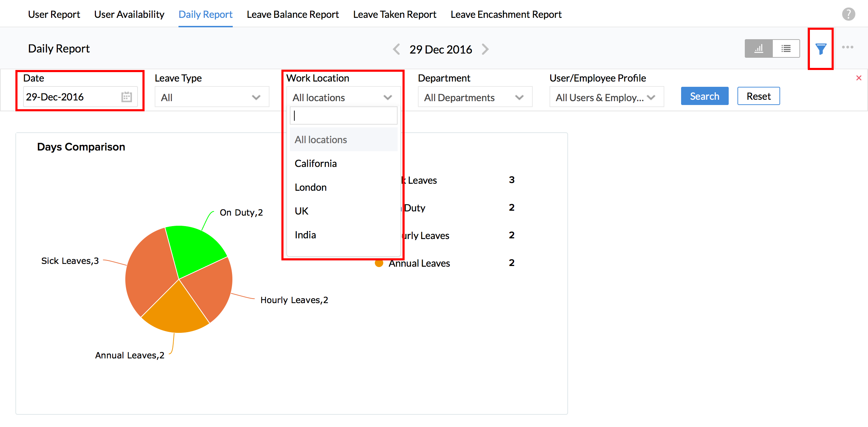Image resolution: width=868 pixels, height=427 pixels.
Task: Open the three-dot more options menu
Action: tap(847, 47)
